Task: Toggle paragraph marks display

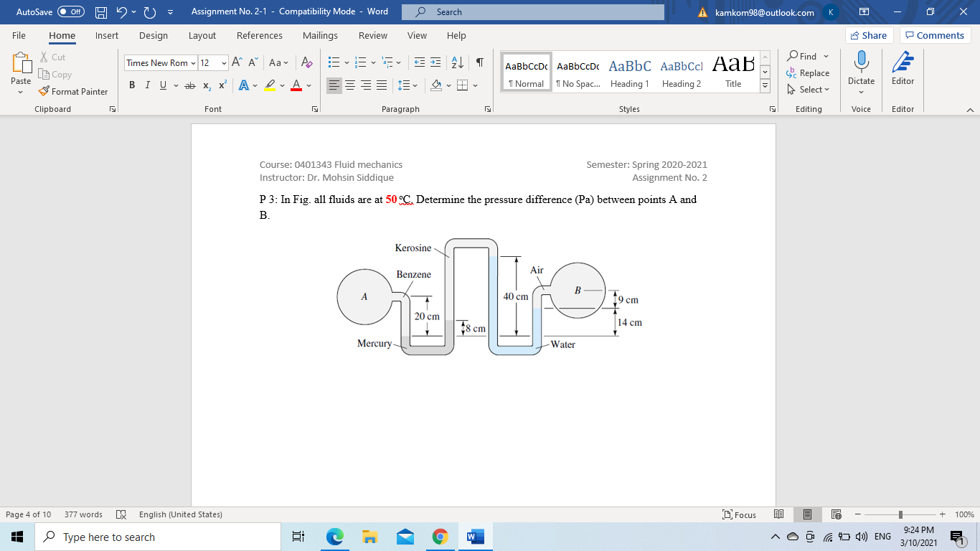Action: click(x=479, y=63)
